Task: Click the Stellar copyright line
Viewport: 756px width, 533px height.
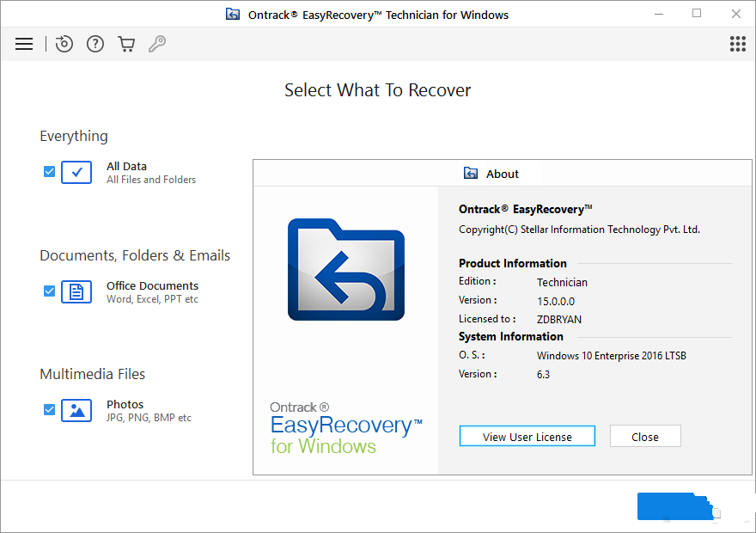Action: pos(579,230)
